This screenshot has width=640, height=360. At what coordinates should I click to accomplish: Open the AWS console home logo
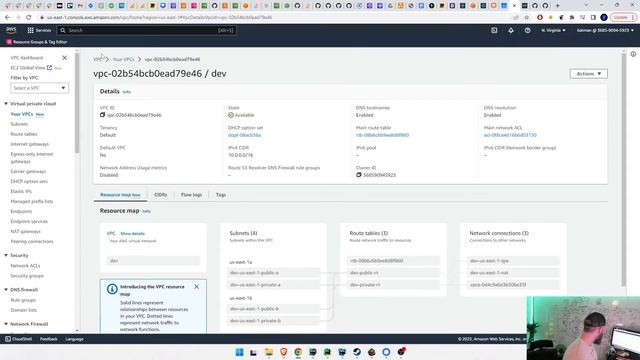point(11,30)
